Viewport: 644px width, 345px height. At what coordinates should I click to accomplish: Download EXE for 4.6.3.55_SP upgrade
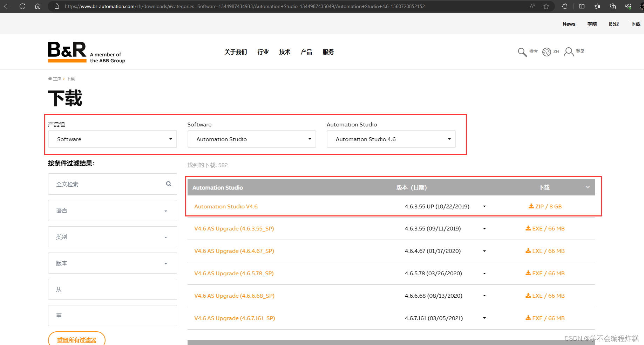click(545, 229)
